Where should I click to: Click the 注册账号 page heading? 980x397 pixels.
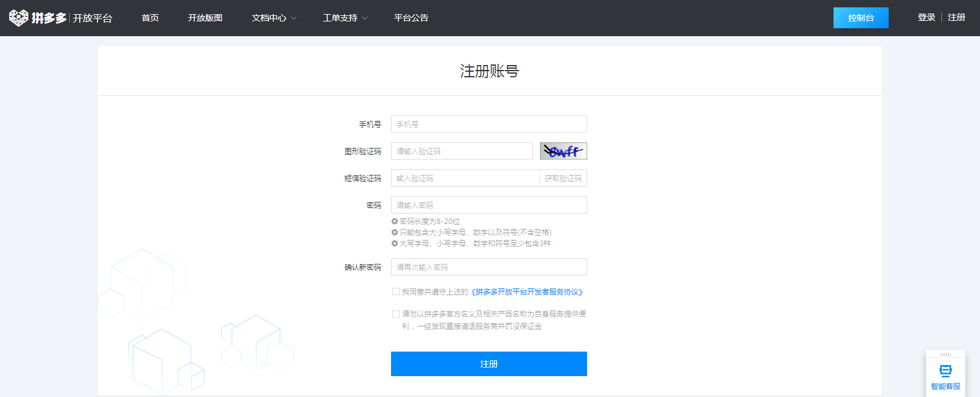click(490, 71)
